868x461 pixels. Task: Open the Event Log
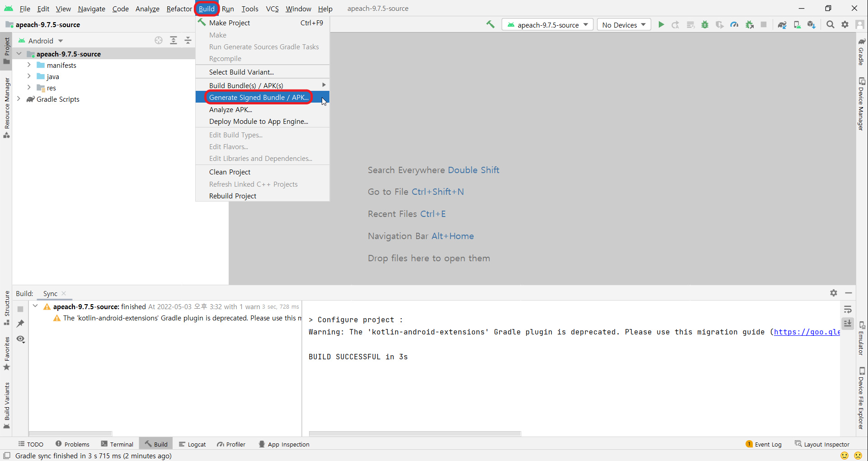click(x=768, y=444)
